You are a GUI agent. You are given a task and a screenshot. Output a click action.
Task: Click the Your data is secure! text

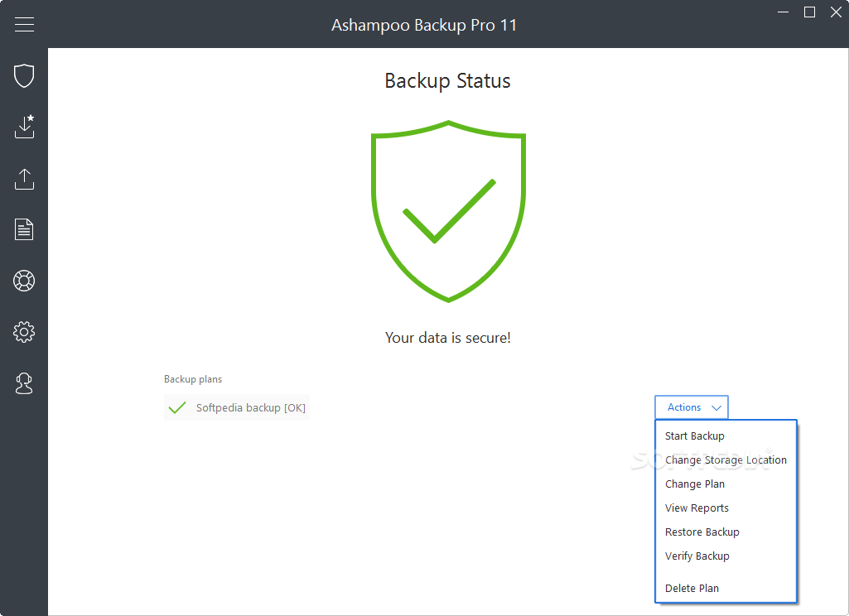tap(448, 338)
